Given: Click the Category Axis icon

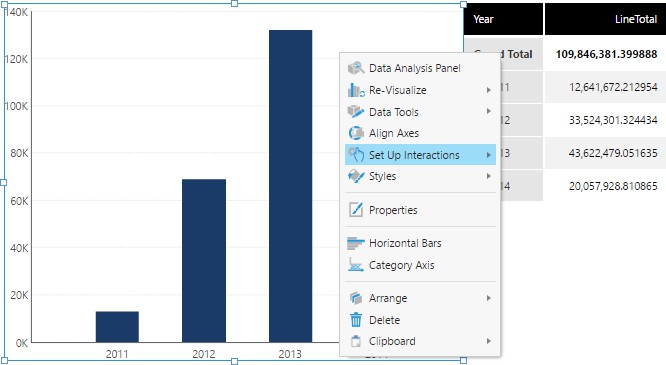Looking at the screenshot, I should click(x=356, y=265).
